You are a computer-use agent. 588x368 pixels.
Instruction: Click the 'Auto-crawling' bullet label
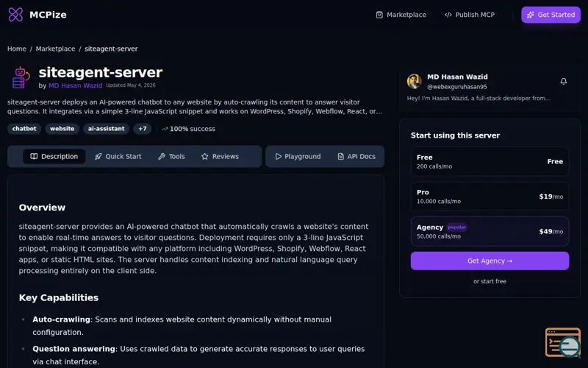[x=62, y=319]
